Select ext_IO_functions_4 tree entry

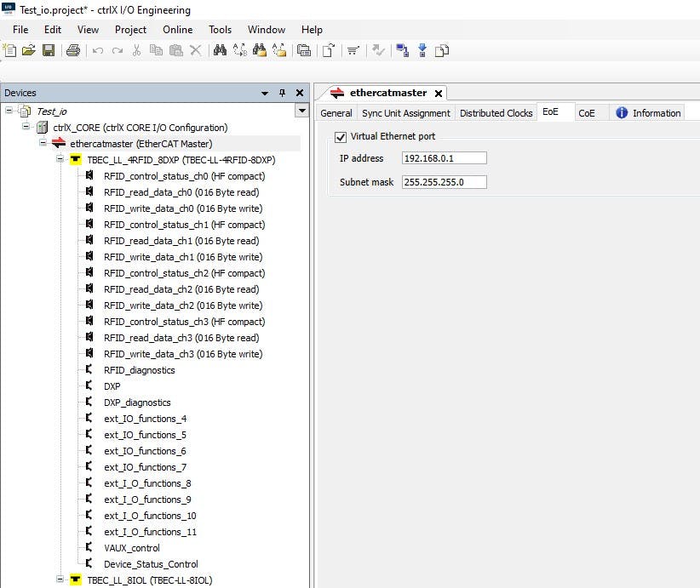click(145, 419)
